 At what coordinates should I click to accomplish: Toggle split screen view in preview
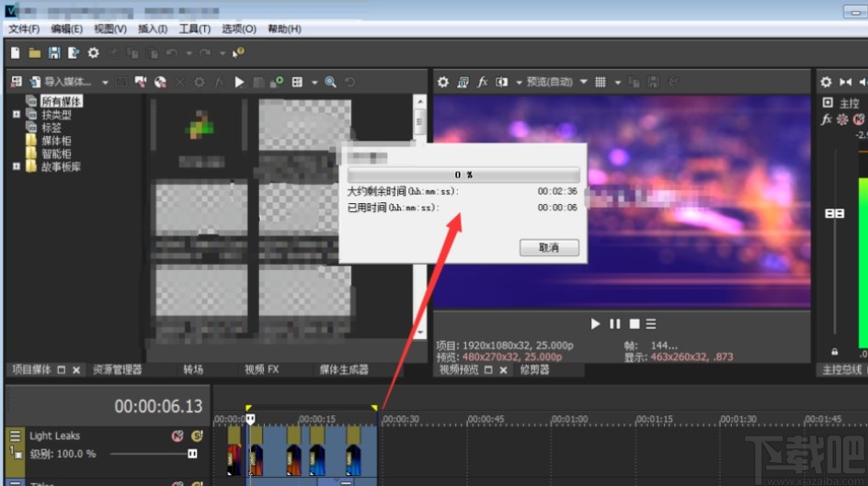501,82
